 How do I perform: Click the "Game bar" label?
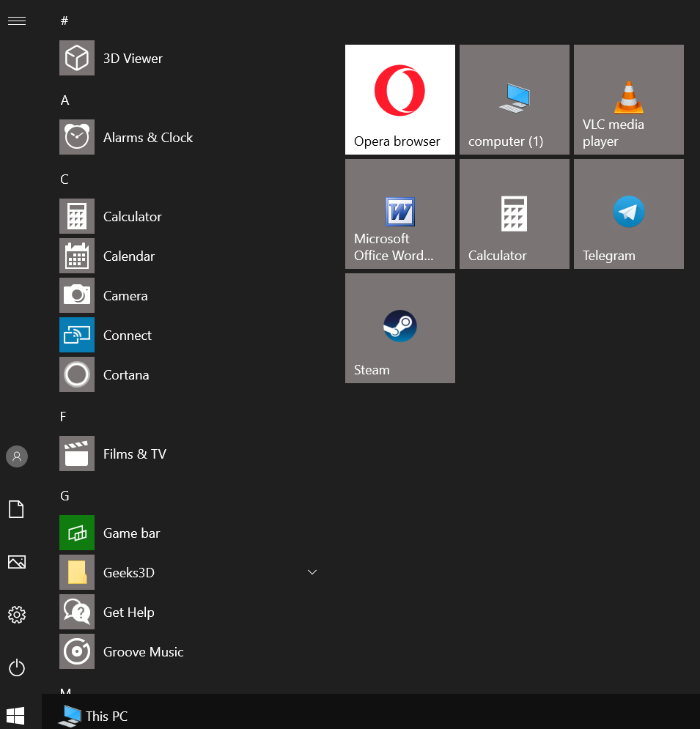132,533
